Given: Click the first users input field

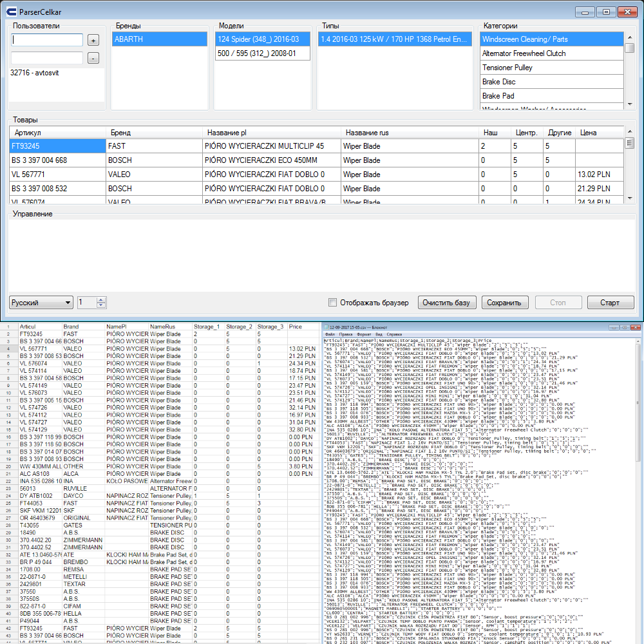Looking at the screenshot, I should click(x=46, y=40).
